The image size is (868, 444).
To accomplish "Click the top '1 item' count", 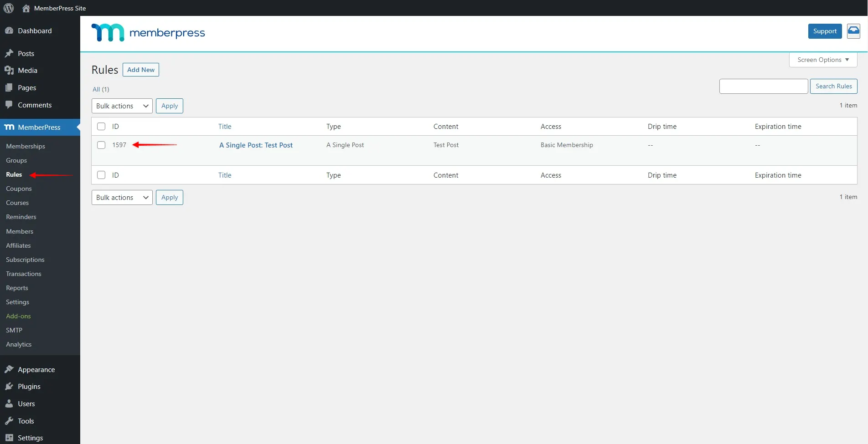I will [x=848, y=105].
